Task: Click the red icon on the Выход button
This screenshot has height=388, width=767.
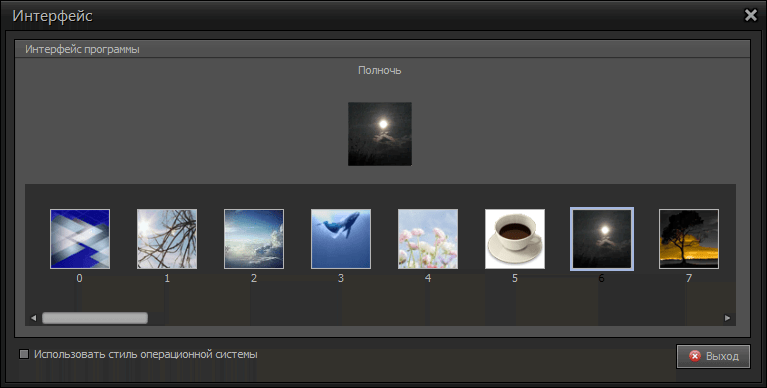Action: [x=695, y=356]
